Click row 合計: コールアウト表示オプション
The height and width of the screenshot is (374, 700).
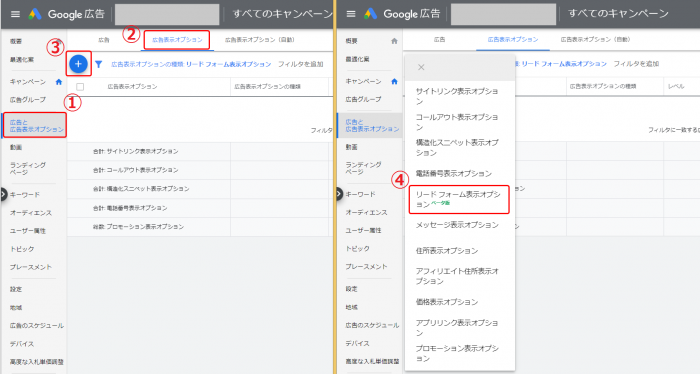click(200, 170)
